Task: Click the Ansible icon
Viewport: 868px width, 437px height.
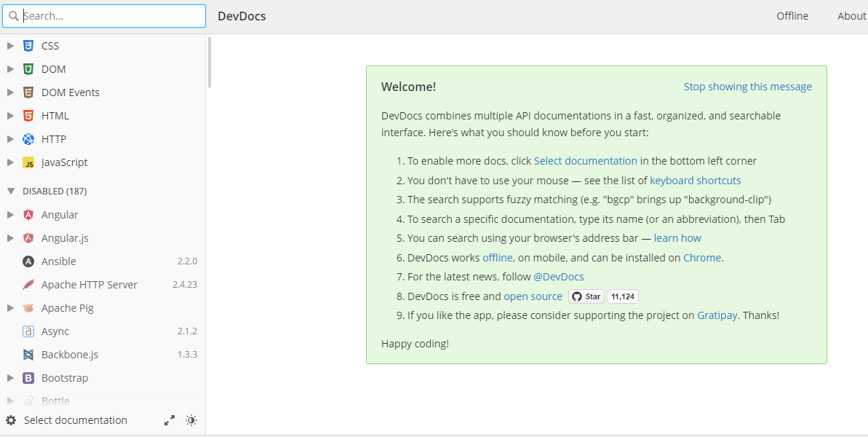Action: (x=28, y=261)
